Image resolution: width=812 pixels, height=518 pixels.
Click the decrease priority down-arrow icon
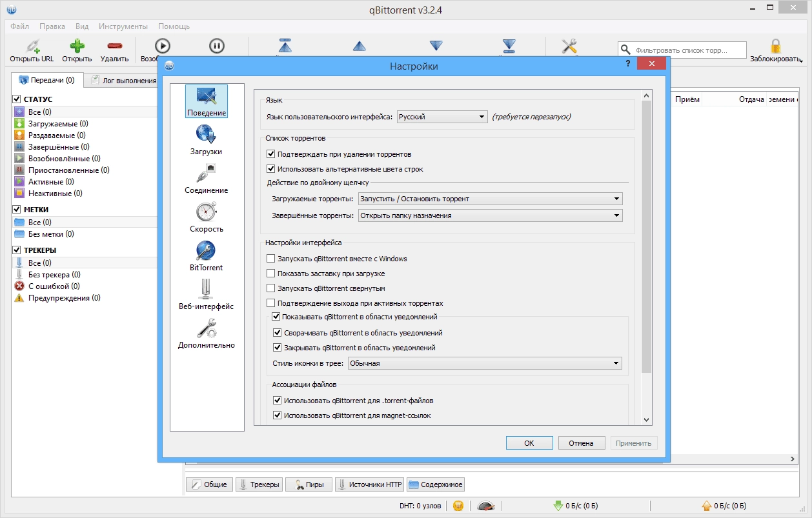[436, 46]
